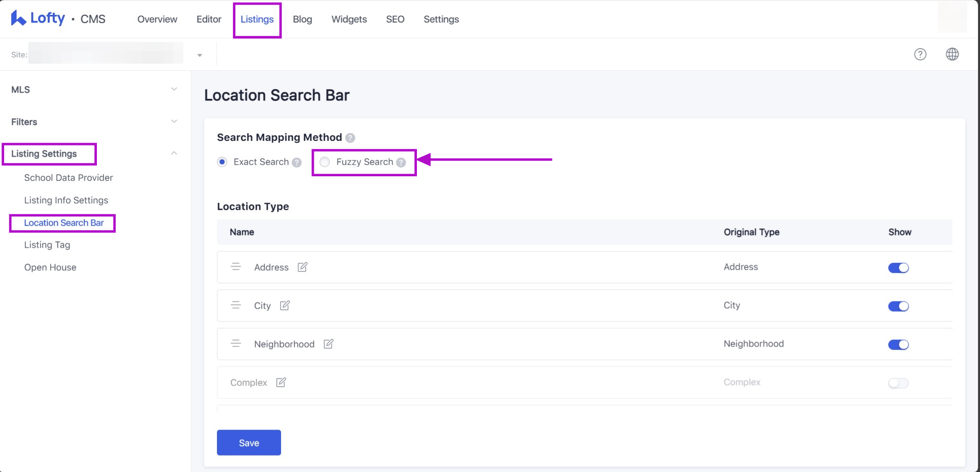Click the edit icon next to Address
980x472 pixels.
tap(303, 267)
